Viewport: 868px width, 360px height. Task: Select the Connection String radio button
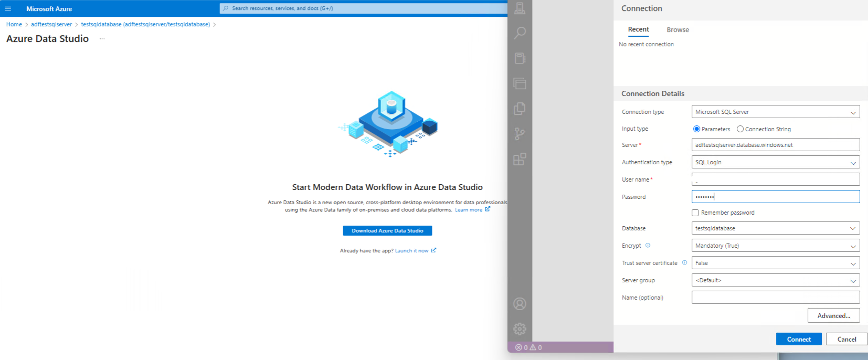tap(740, 129)
